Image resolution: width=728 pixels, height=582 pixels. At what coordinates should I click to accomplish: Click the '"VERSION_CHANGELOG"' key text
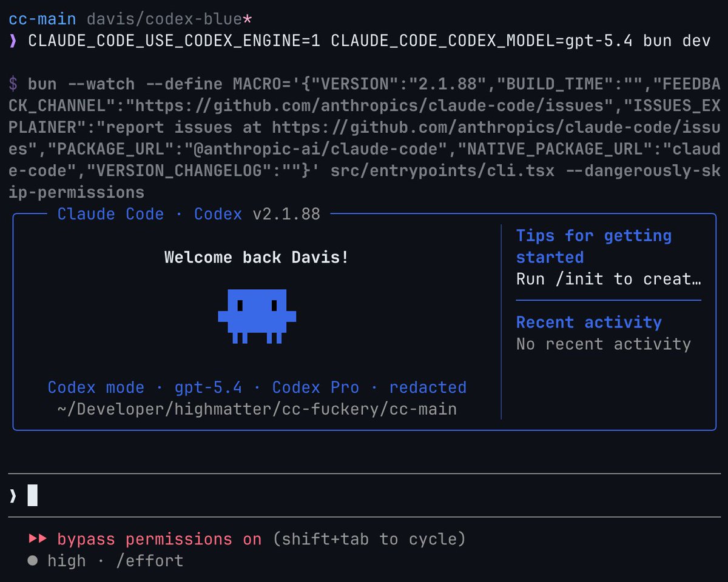click(179, 171)
